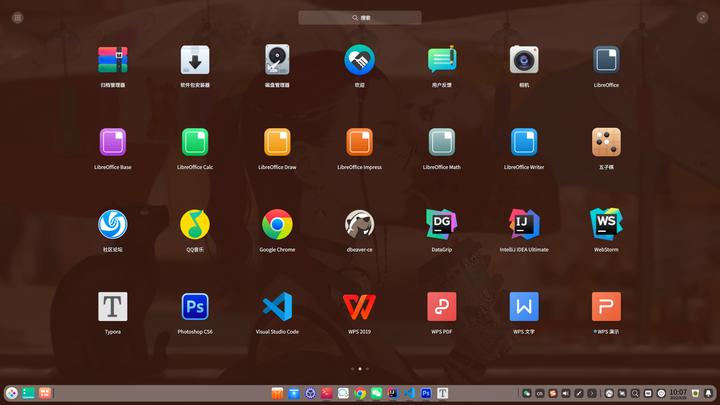Launch LibreOffice Math
Viewport: 720px width, 405px height.
[x=441, y=142]
